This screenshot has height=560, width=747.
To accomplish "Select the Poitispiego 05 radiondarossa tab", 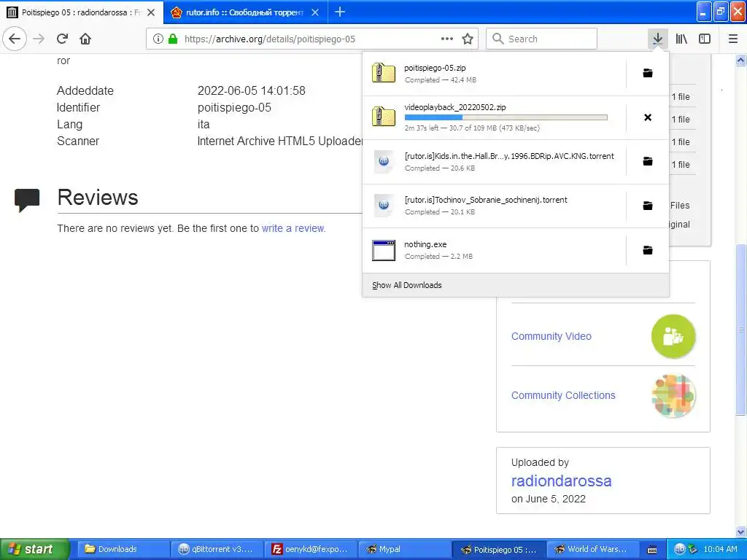I will tap(81, 12).
